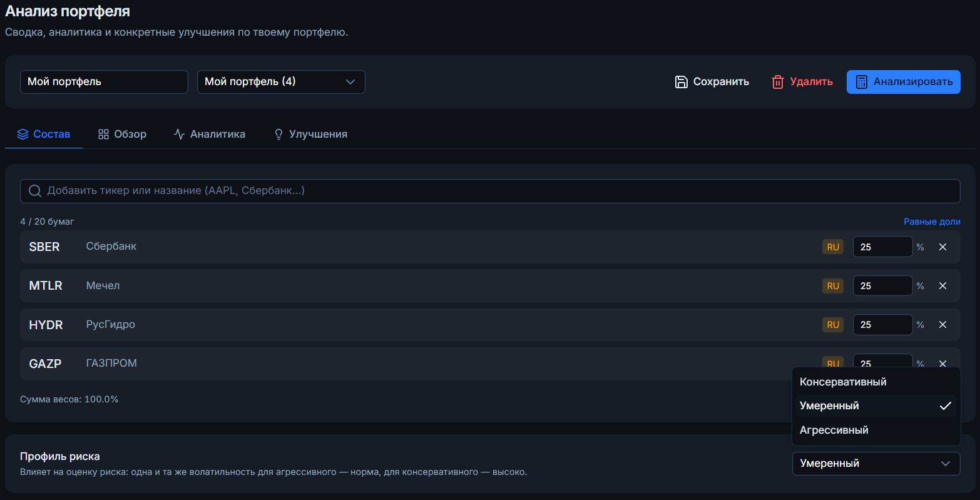Viewport: 980px width, 500px height.
Task: Remove GAZP row with X icon
Action: (942, 363)
